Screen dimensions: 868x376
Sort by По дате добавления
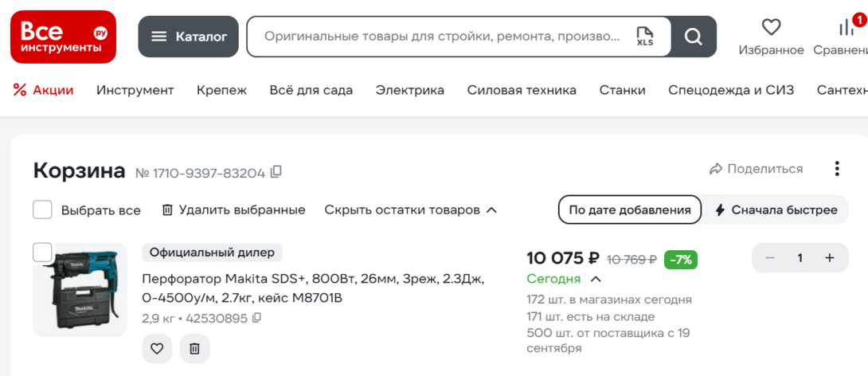tap(630, 210)
